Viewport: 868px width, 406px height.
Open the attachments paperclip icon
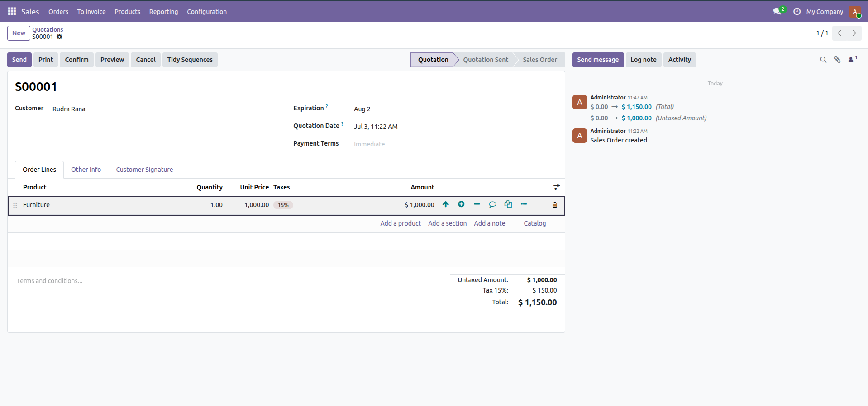[837, 60]
